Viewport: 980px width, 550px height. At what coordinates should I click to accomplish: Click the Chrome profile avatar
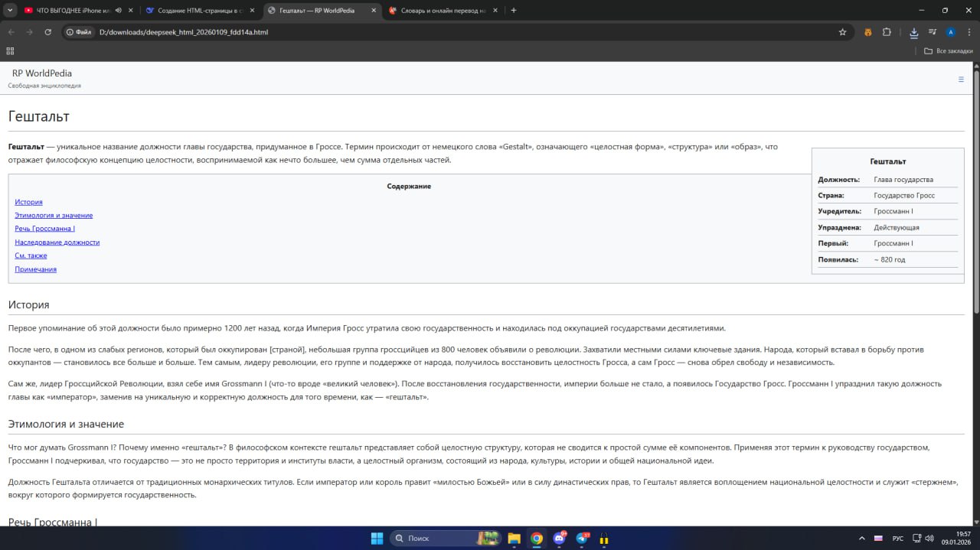(951, 32)
